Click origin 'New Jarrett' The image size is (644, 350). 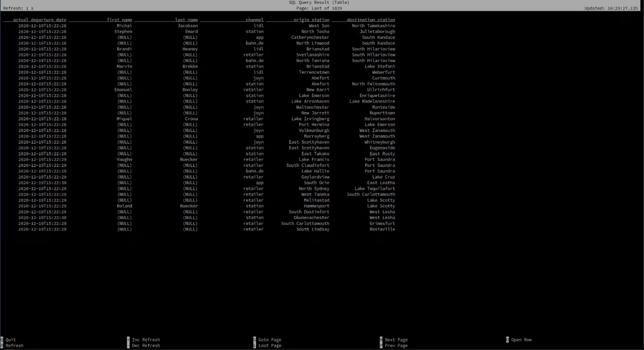pyautogui.click(x=315, y=113)
